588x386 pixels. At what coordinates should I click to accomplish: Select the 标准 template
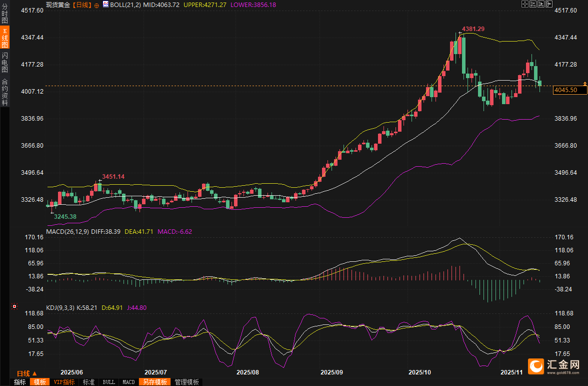point(88,382)
